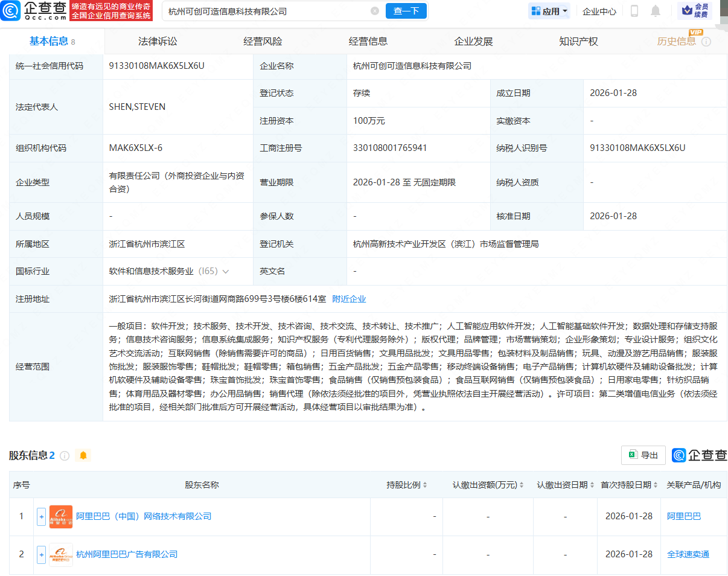Expand row for 阿里巴巴（中国）网络技术有限公司

[41, 516]
